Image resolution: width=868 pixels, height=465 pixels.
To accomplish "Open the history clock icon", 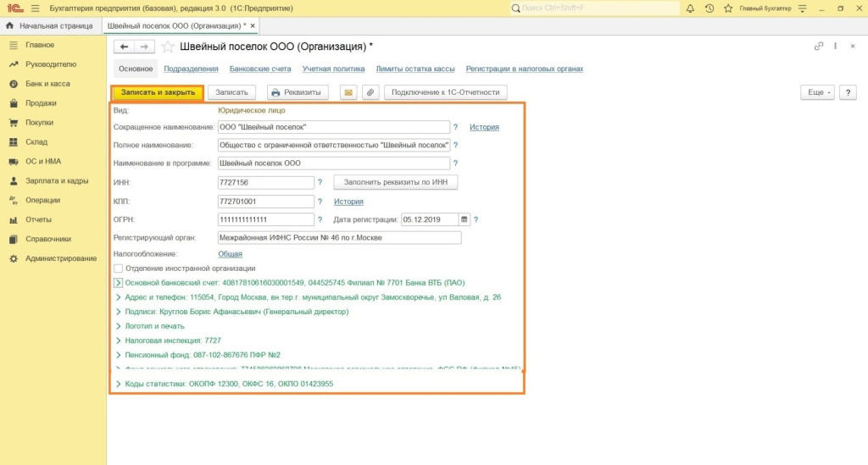I will point(710,8).
